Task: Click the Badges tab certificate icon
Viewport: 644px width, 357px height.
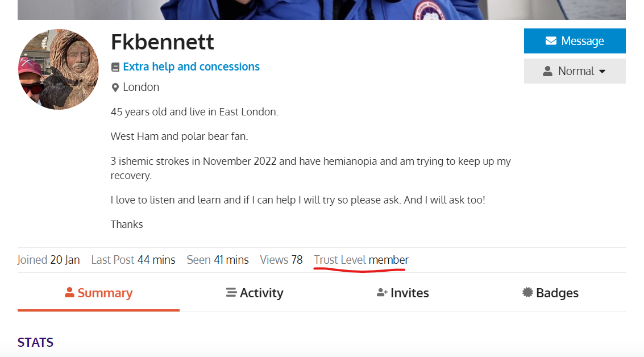Action: tap(527, 293)
